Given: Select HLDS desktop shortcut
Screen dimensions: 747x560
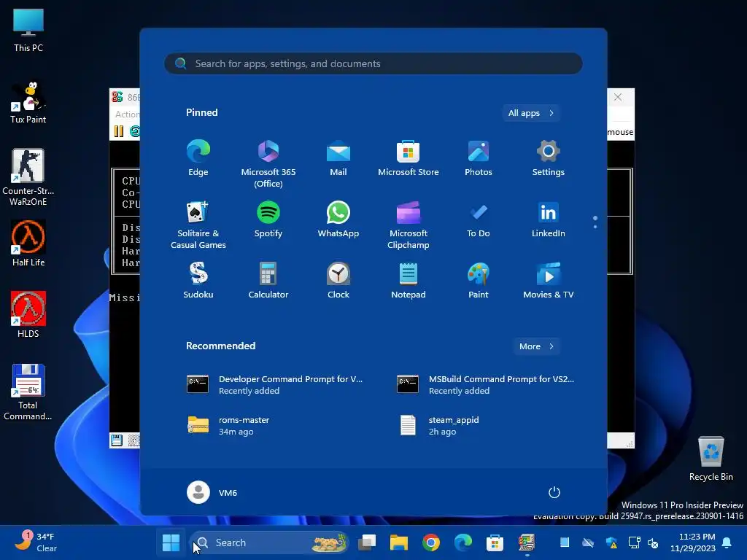Looking at the screenshot, I should tap(28, 314).
